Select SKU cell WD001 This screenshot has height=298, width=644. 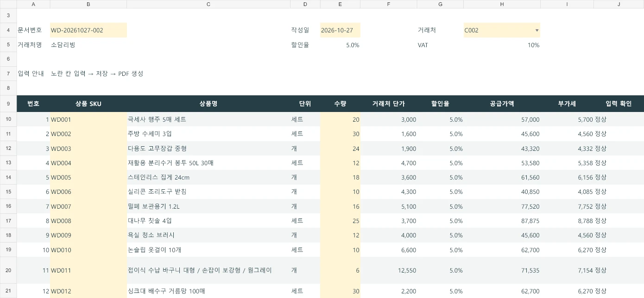coord(88,119)
